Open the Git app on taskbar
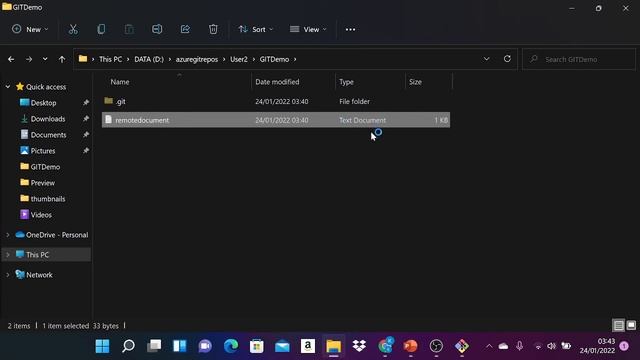Viewport: 640px width, 360px height. 462,346
